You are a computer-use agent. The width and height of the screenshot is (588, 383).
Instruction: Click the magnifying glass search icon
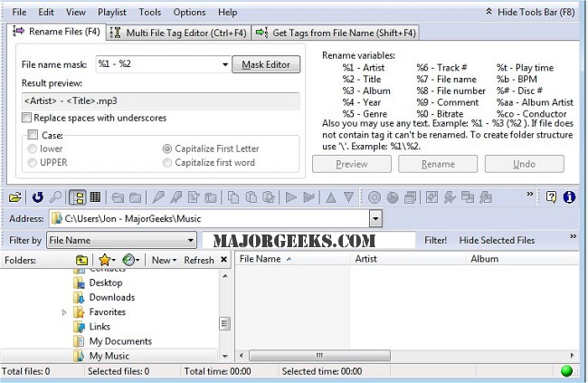(x=55, y=197)
